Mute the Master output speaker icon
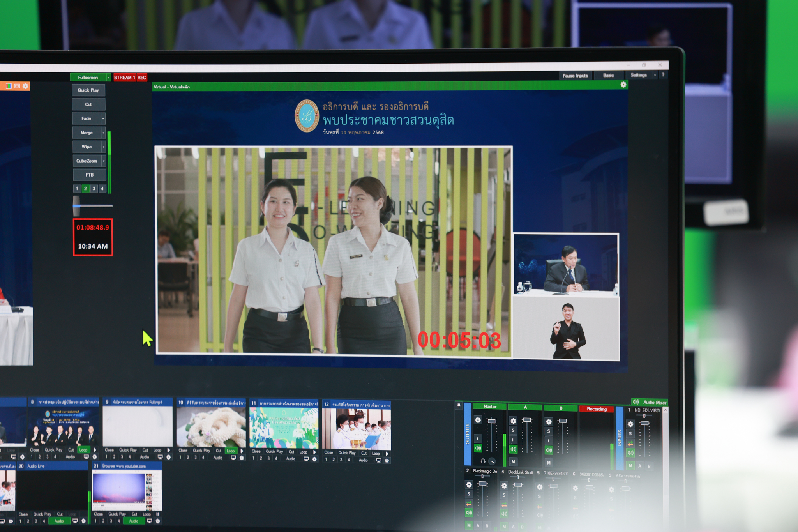This screenshot has height=532, width=798. click(478, 448)
